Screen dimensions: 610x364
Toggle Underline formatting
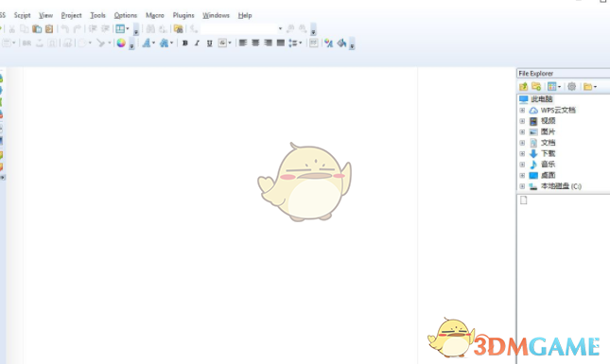(x=210, y=43)
